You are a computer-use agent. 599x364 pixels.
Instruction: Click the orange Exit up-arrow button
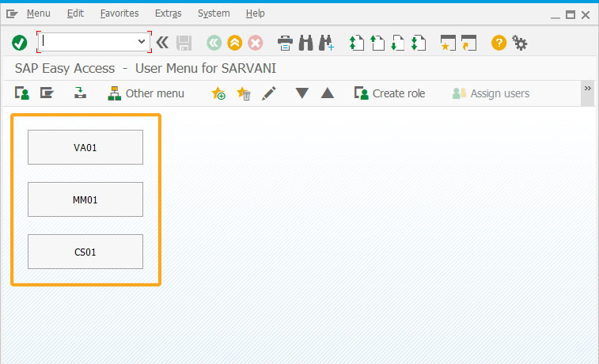235,43
